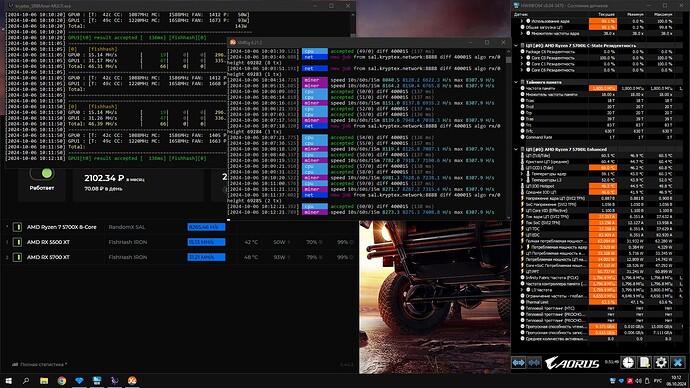Viewport: 690px width, 388px height.
Task: Click AORUS logo in HWiNFO footer
Action: click(x=572, y=363)
